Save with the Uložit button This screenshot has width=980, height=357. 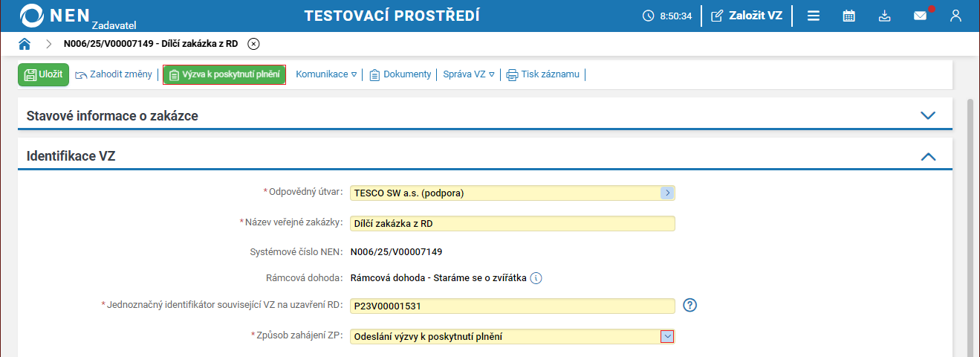pyautogui.click(x=44, y=74)
